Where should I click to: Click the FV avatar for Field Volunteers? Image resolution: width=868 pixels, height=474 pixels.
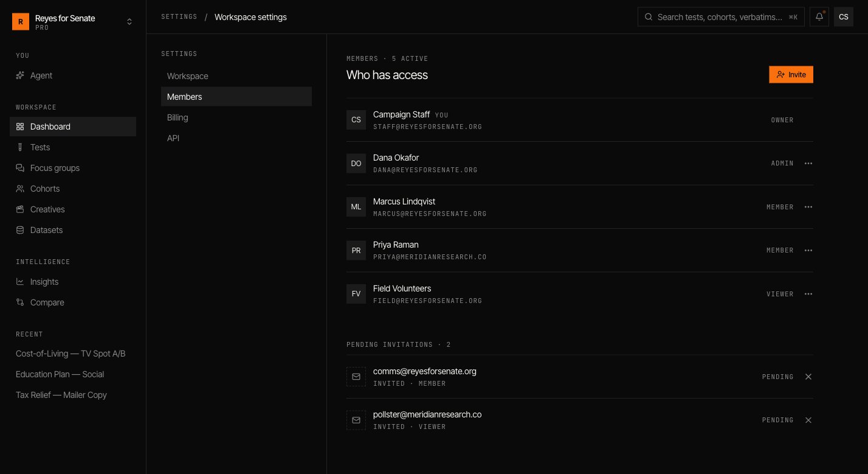coord(356,294)
